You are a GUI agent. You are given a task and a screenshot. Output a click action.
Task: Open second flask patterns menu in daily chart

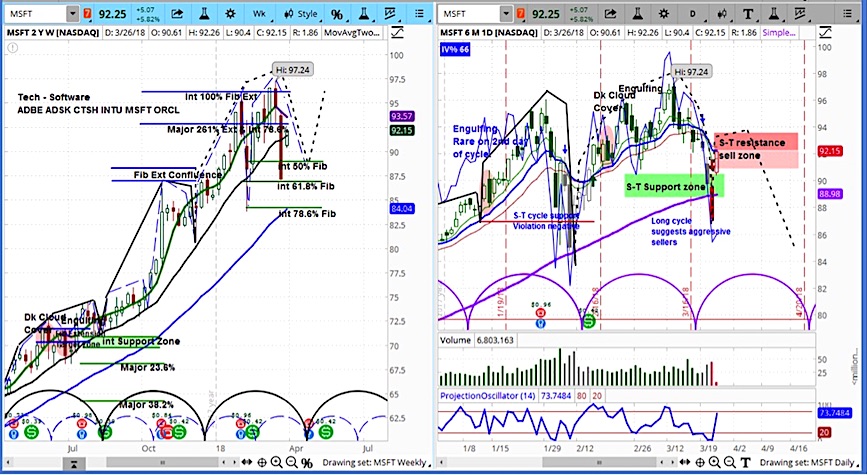pyautogui.click(x=775, y=14)
